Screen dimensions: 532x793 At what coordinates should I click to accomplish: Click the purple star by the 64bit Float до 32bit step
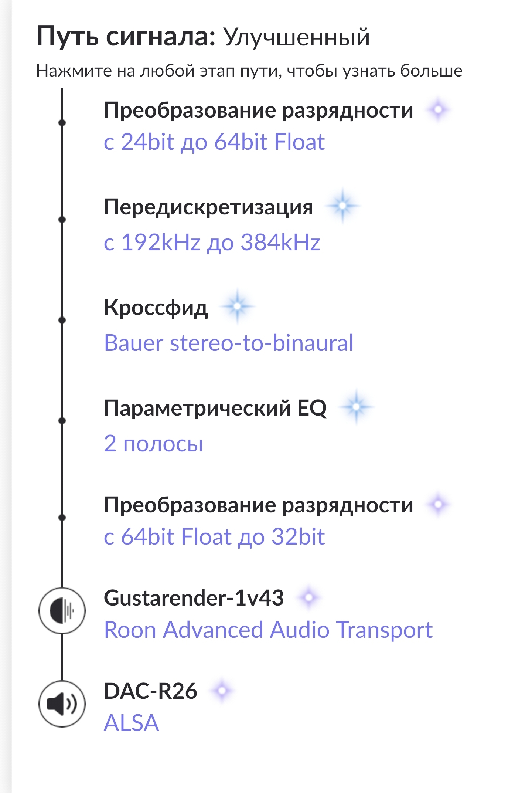(438, 504)
